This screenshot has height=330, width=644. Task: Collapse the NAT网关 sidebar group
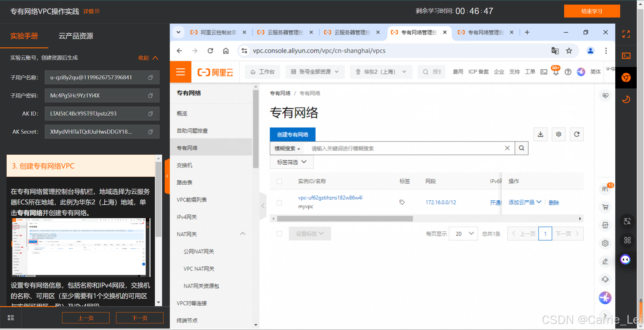coord(243,234)
